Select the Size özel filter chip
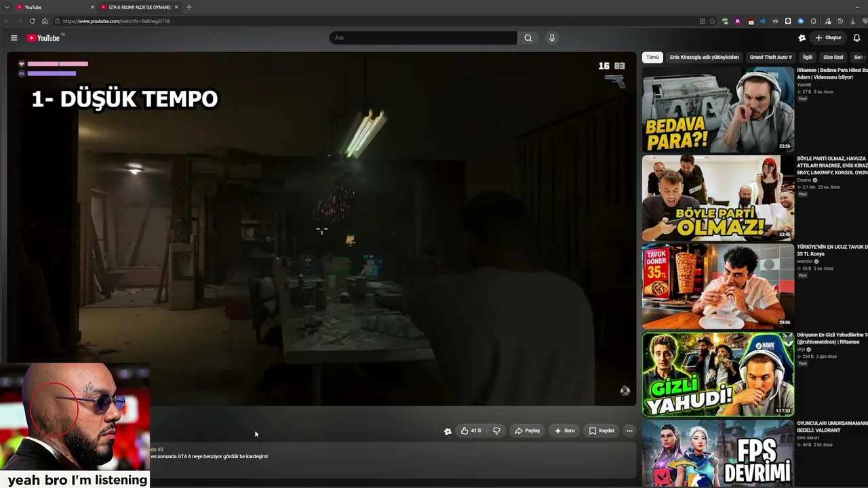 (833, 58)
